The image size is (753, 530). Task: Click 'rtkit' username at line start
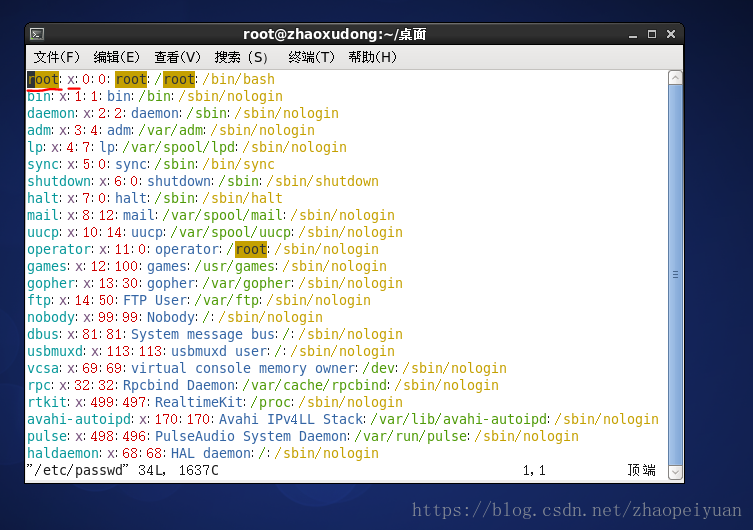(47, 402)
